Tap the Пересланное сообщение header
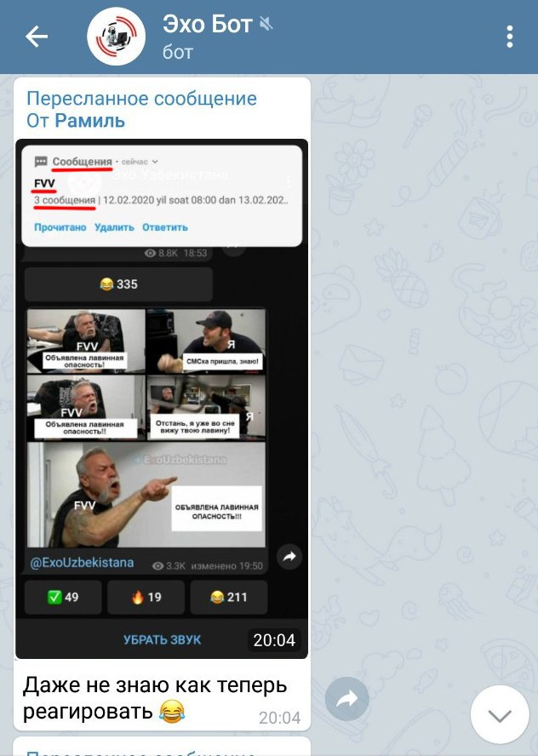 (141, 99)
